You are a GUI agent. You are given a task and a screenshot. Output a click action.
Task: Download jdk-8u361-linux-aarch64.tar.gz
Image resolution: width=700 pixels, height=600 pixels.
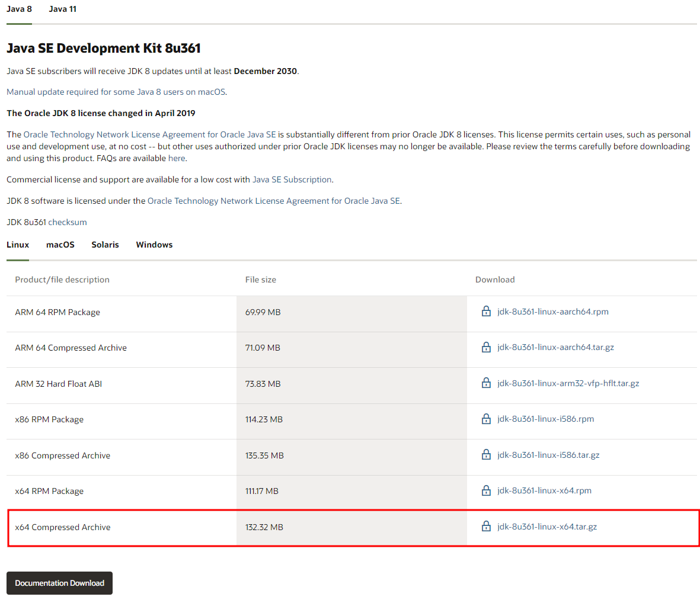pyautogui.click(x=555, y=347)
